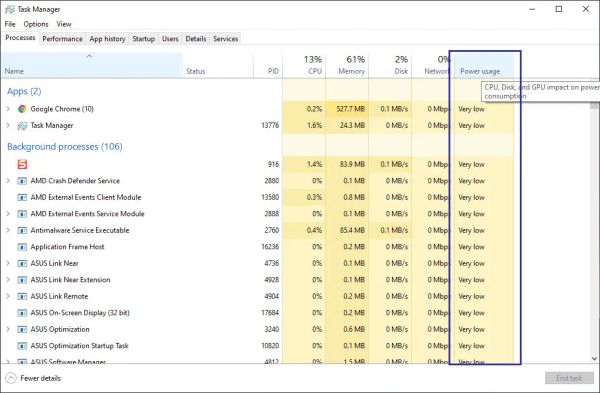Click AMD External Events Client Module icon

point(22,197)
